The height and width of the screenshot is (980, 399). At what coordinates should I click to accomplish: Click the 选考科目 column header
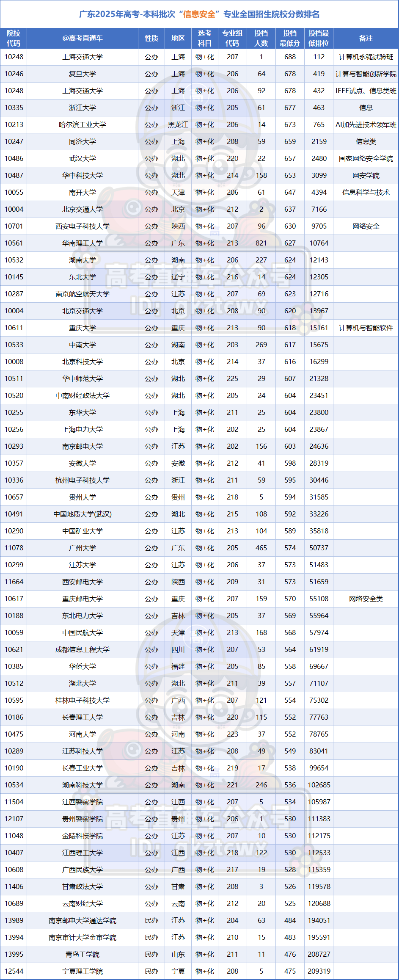click(205, 38)
